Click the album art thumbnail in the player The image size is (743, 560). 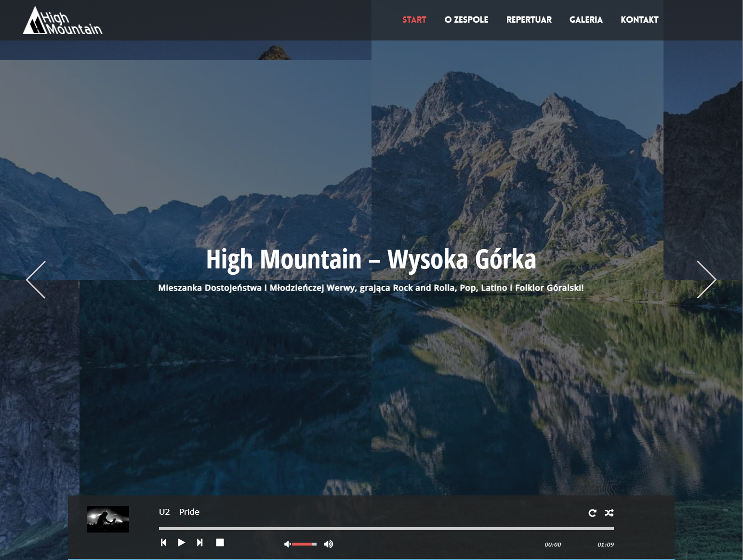[108, 519]
